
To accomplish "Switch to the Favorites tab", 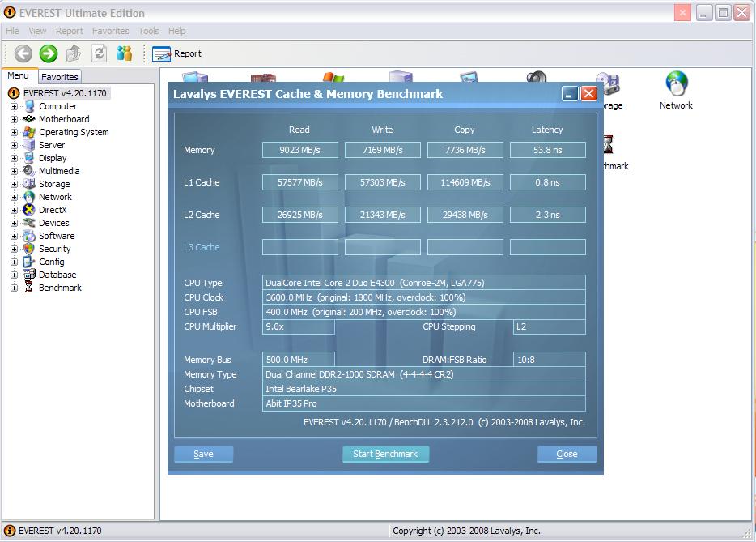I will (x=59, y=77).
